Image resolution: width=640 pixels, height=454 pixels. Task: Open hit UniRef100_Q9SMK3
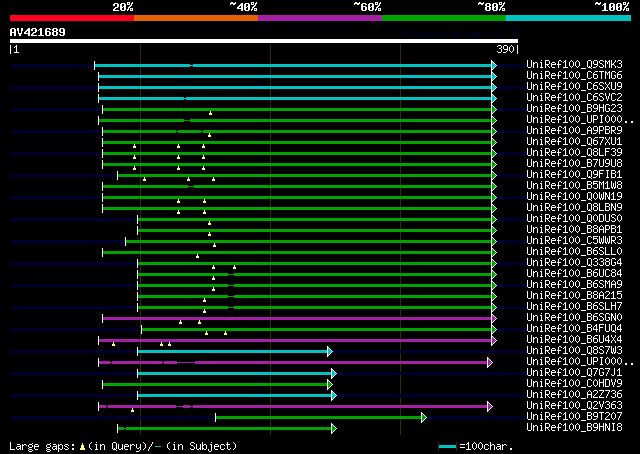(574, 64)
